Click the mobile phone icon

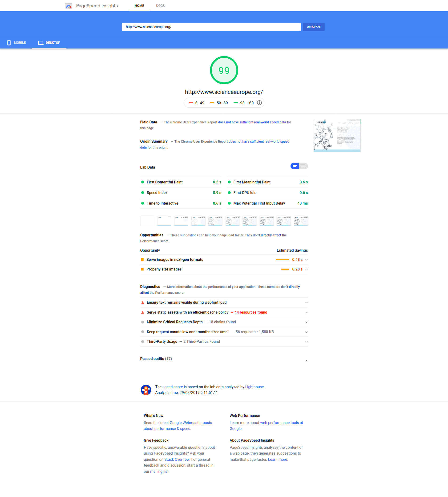pos(9,43)
